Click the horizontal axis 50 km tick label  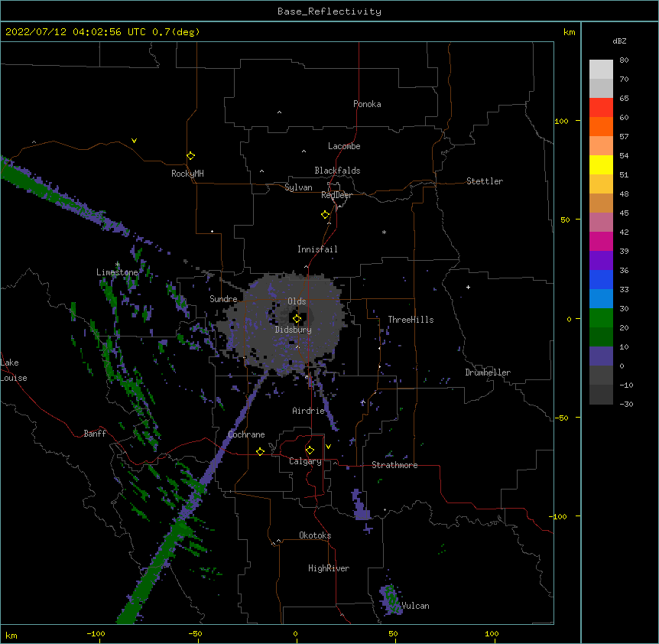(393, 633)
